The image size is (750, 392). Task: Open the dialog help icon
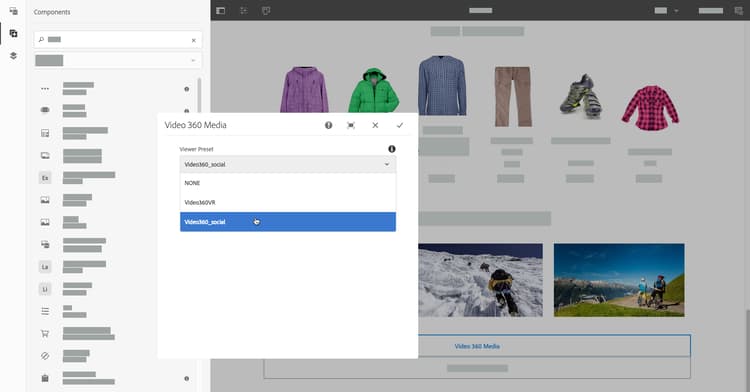coord(328,125)
